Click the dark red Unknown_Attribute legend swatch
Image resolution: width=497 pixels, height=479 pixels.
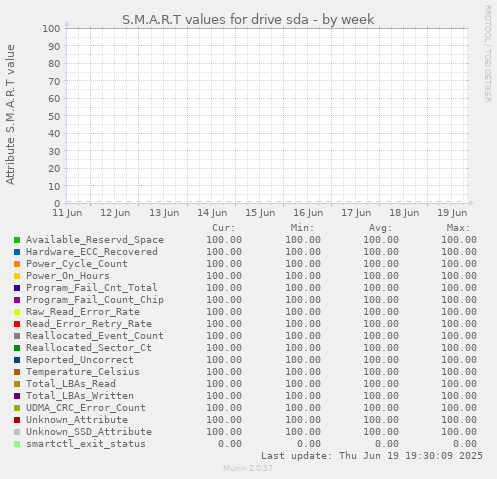pyautogui.click(x=17, y=420)
